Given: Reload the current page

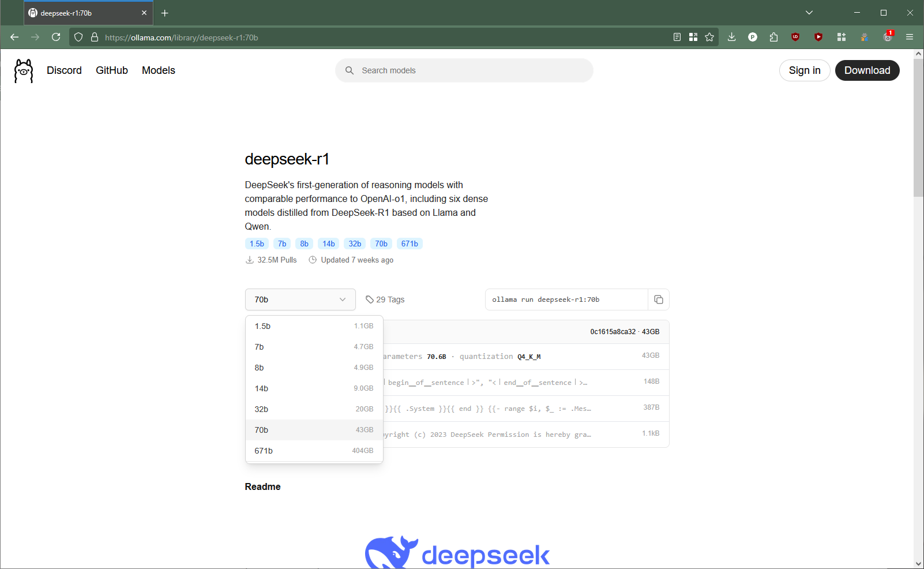Looking at the screenshot, I should (x=56, y=38).
